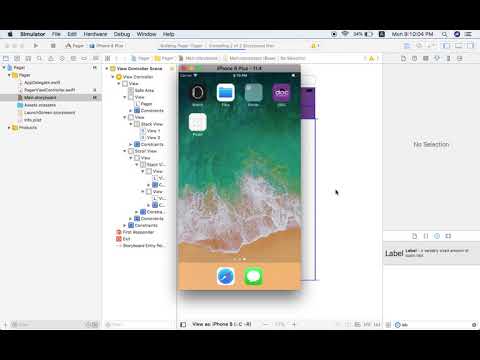This screenshot has width=480, height=360.
Task: Open the project navigator folder icon
Action: 6,58
